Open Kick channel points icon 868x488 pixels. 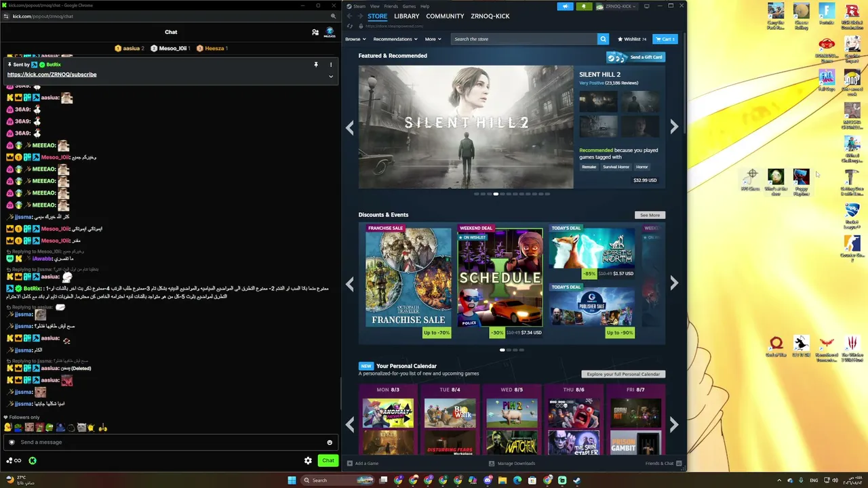pos(14,461)
